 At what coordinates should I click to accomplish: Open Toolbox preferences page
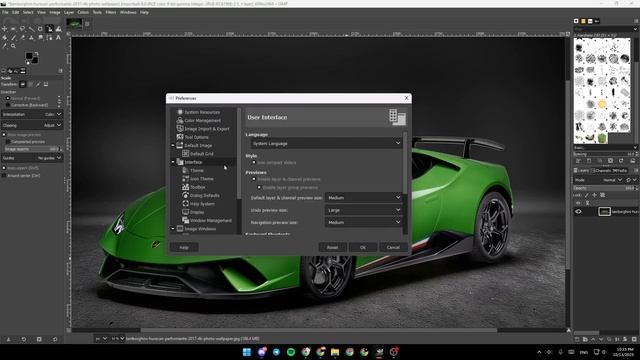point(198,187)
